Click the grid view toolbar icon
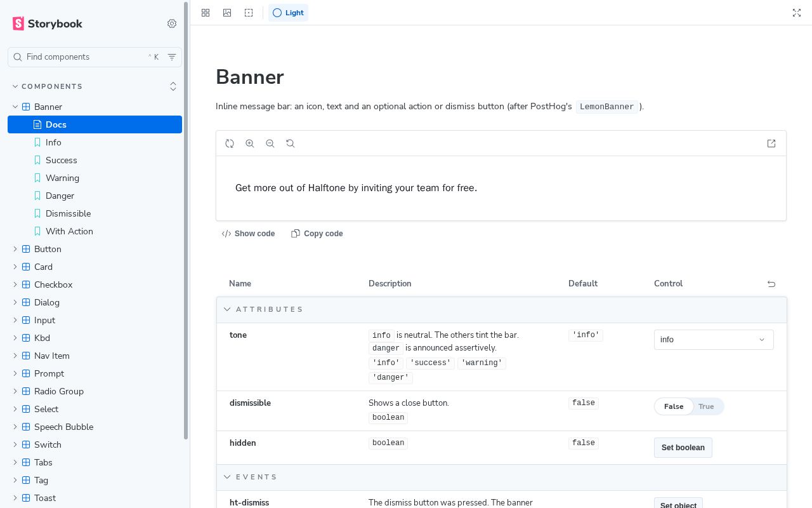 point(206,13)
